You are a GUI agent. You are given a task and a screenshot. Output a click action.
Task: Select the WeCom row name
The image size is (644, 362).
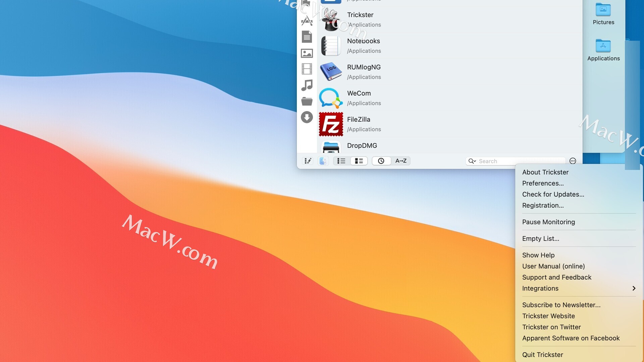[359, 93]
